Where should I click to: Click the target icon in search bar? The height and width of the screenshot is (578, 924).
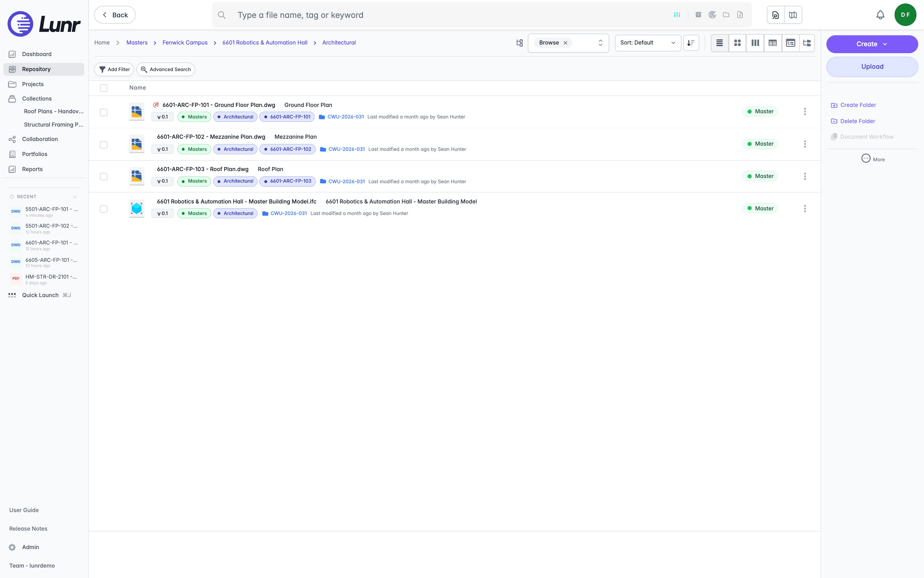pyautogui.click(x=712, y=15)
